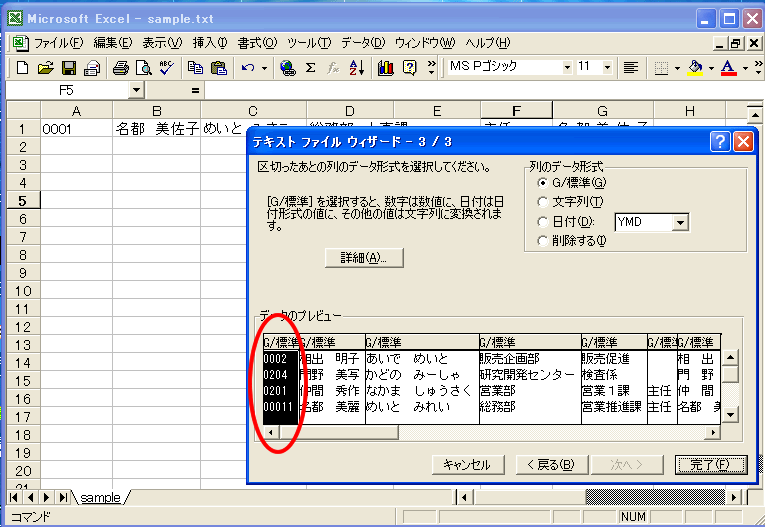
Task: Click cell A1 containing 0001
Action: 77,129
